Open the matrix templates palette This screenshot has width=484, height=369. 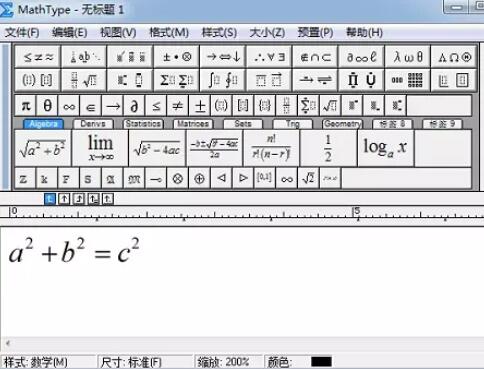click(408, 80)
